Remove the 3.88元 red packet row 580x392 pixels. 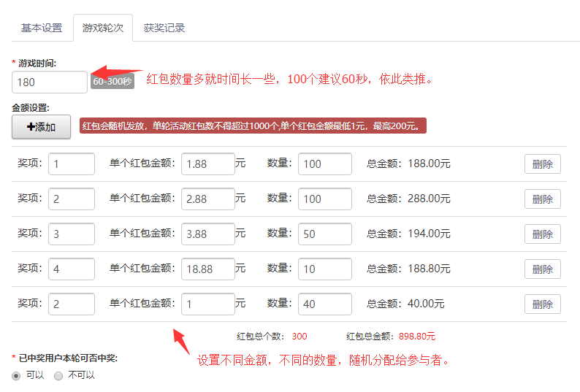point(542,234)
